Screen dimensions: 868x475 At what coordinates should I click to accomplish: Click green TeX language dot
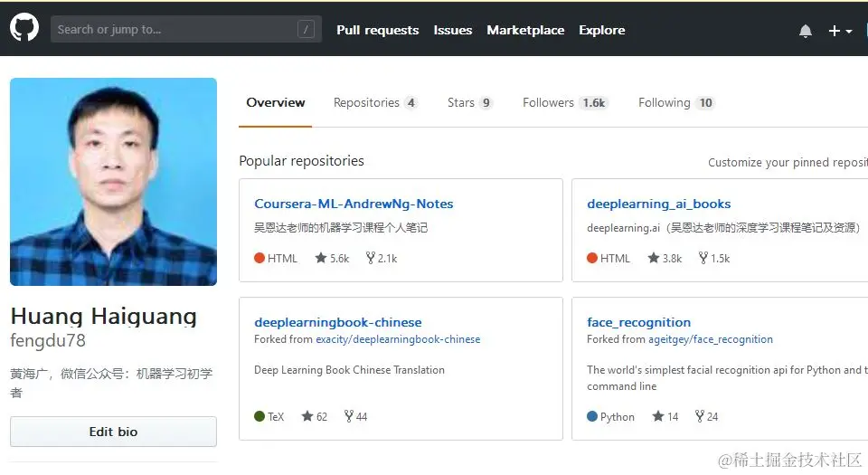point(259,416)
